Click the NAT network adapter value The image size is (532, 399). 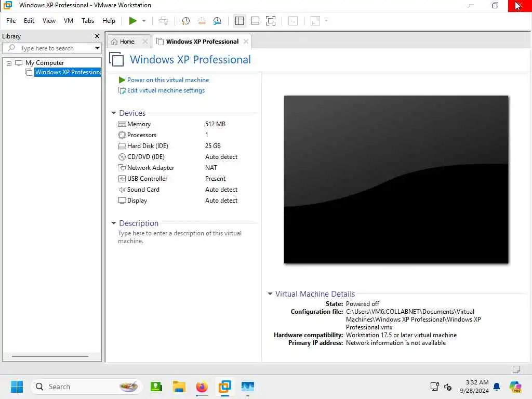pos(211,168)
